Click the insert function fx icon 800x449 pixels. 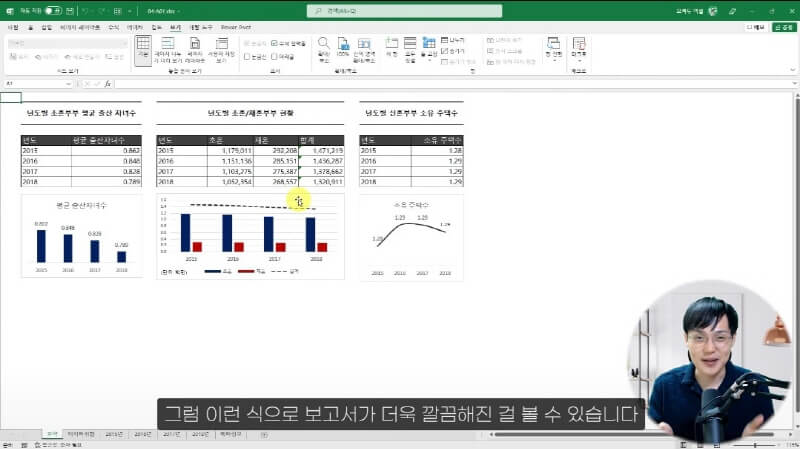(x=108, y=84)
